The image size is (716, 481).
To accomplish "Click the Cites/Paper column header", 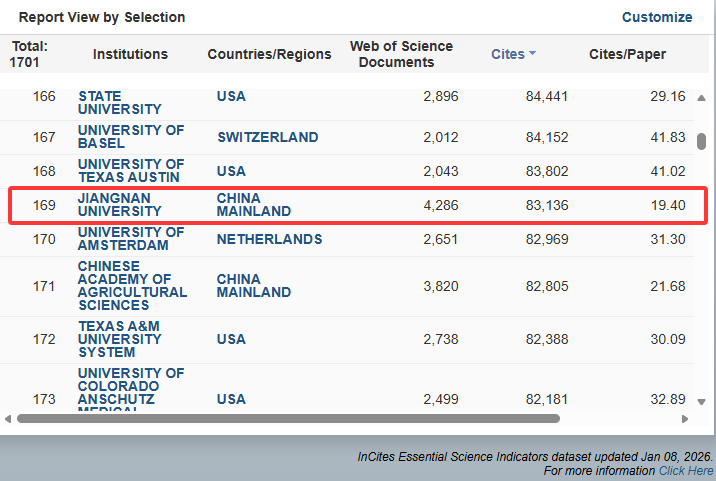I will click(627, 54).
